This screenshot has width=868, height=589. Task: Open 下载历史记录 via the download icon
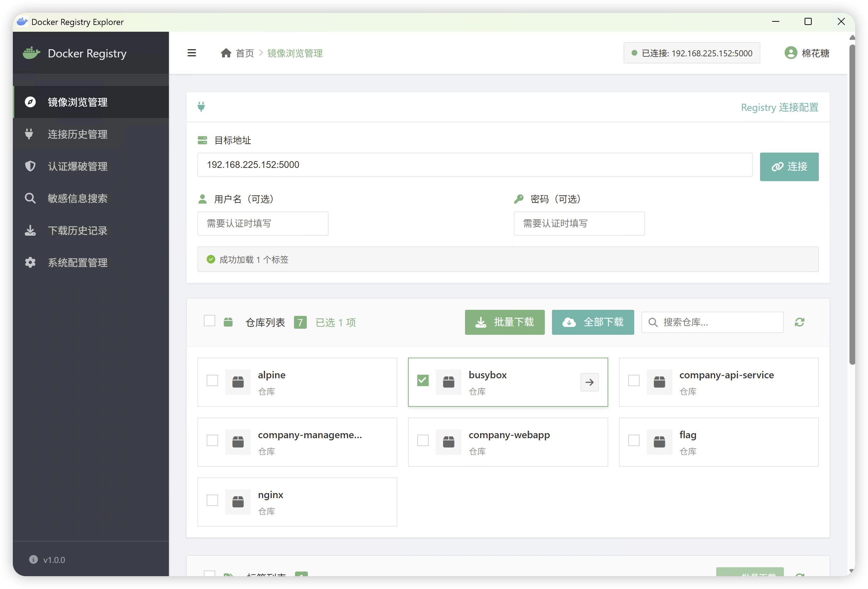[30, 230]
